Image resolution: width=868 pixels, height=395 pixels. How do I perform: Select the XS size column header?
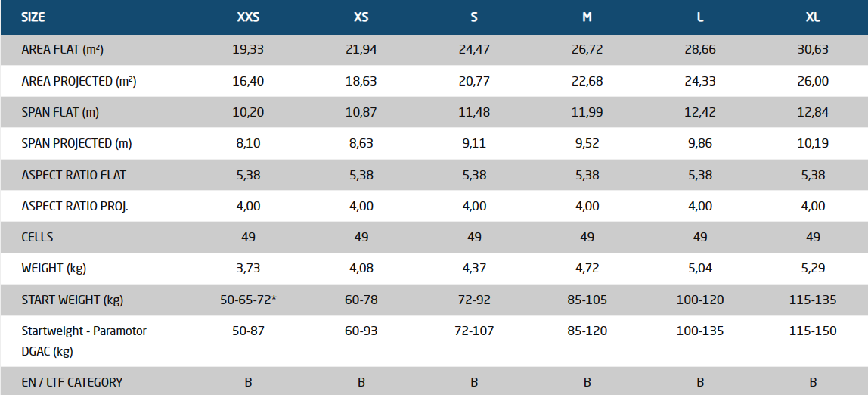pyautogui.click(x=361, y=17)
